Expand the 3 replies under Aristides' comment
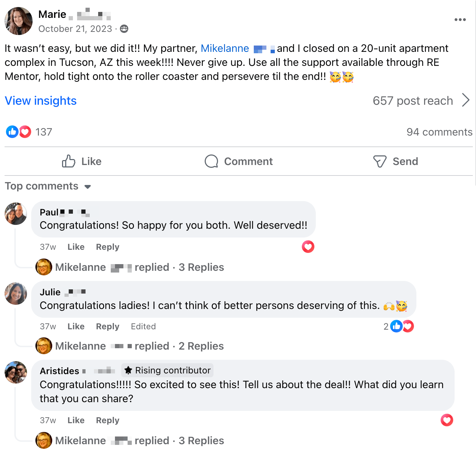Viewport: 476px width, 454px height. 201,441
